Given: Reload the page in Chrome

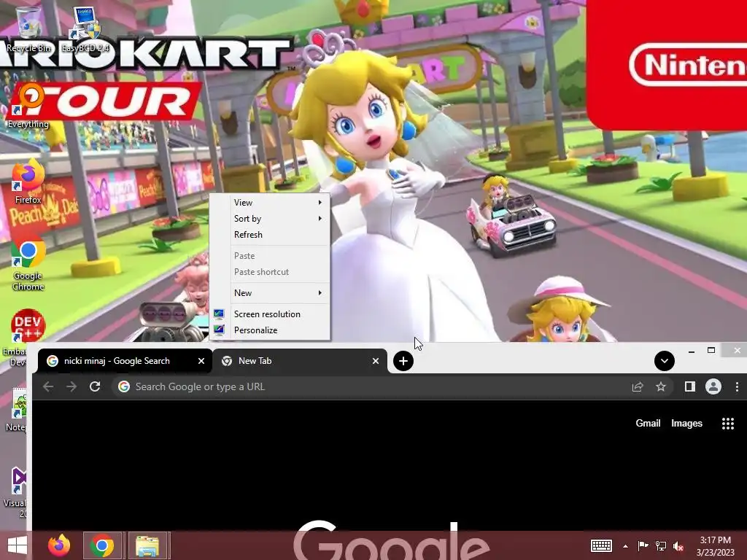Looking at the screenshot, I should pos(95,386).
